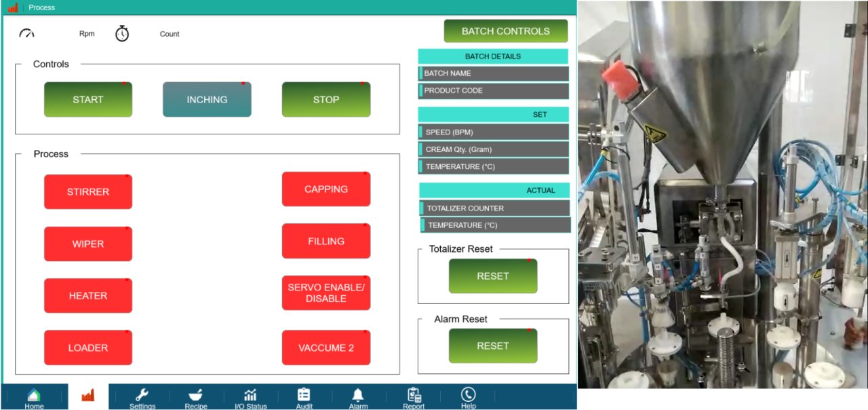Viewport: 868px width, 410px height.
Task: Toggle the FILLING process
Action: (x=326, y=241)
